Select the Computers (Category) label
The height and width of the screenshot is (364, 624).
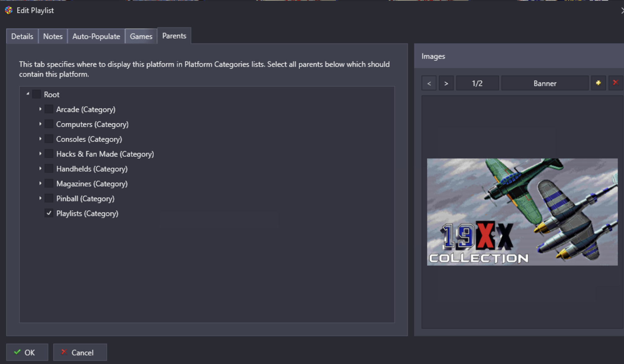pyautogui.click(x=92, y=124)
